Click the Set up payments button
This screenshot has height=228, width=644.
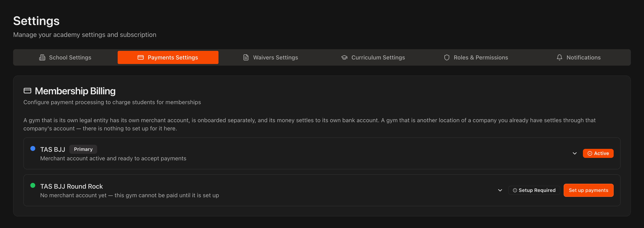[x=588, y=190]
